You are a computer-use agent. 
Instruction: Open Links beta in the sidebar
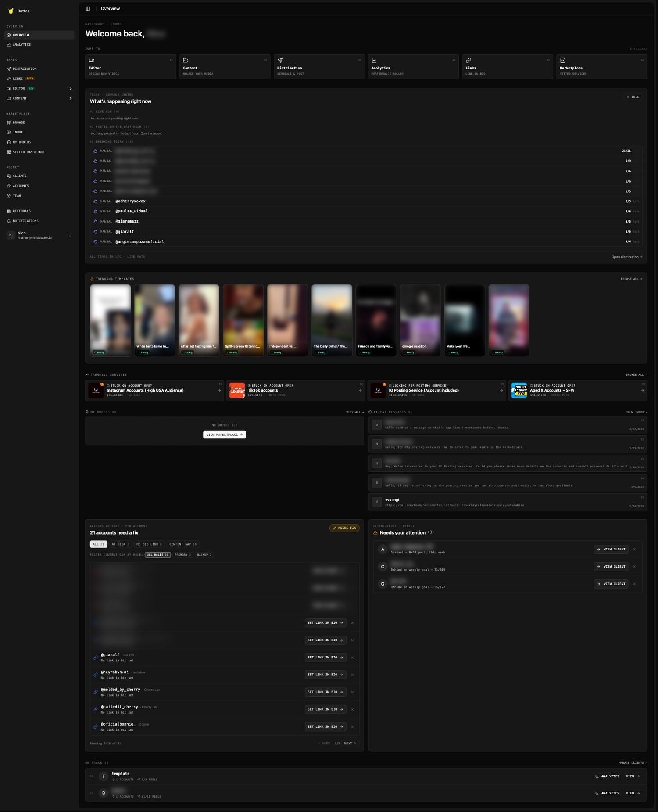point(39,79)
